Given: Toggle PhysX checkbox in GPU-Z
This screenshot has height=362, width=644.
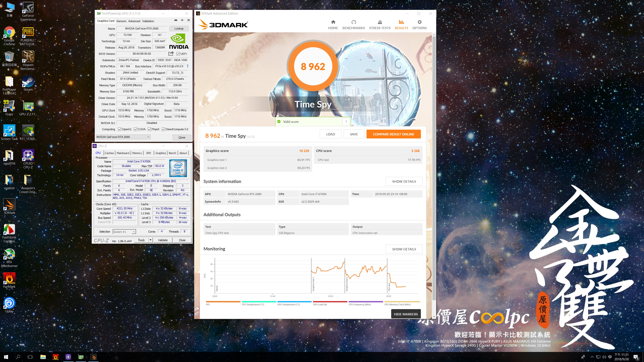Looking at the screenshot, I should (x=149, y=129).
